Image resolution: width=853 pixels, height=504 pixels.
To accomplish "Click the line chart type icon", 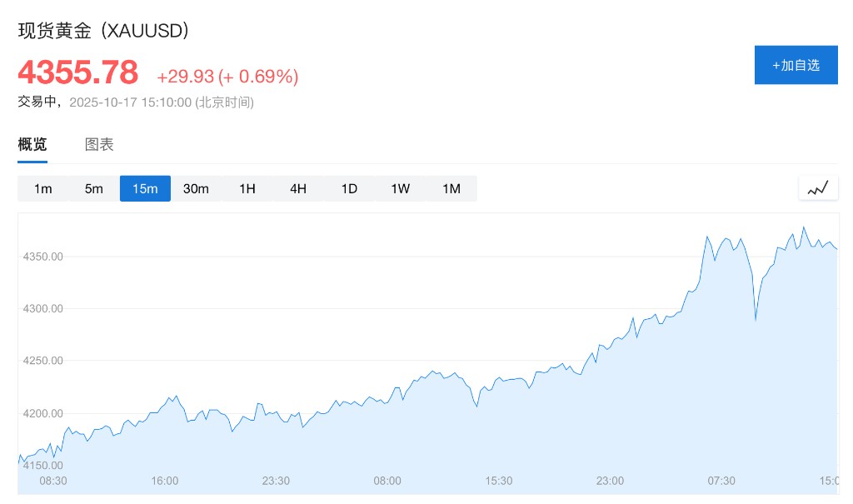I will (818, 188).
